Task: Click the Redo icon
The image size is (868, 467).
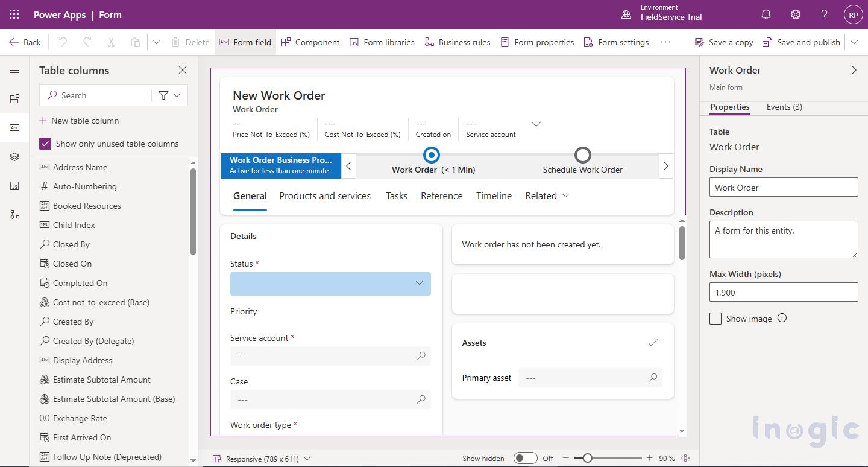Action: [x=87, y=42]
